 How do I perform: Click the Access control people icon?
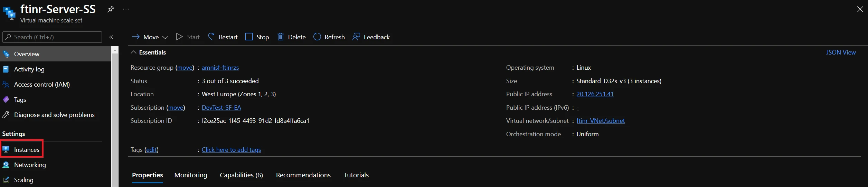[6, 85]
